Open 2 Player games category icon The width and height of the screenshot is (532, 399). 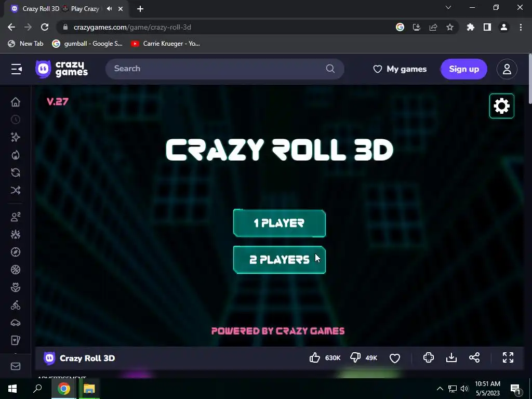[16, 217]
